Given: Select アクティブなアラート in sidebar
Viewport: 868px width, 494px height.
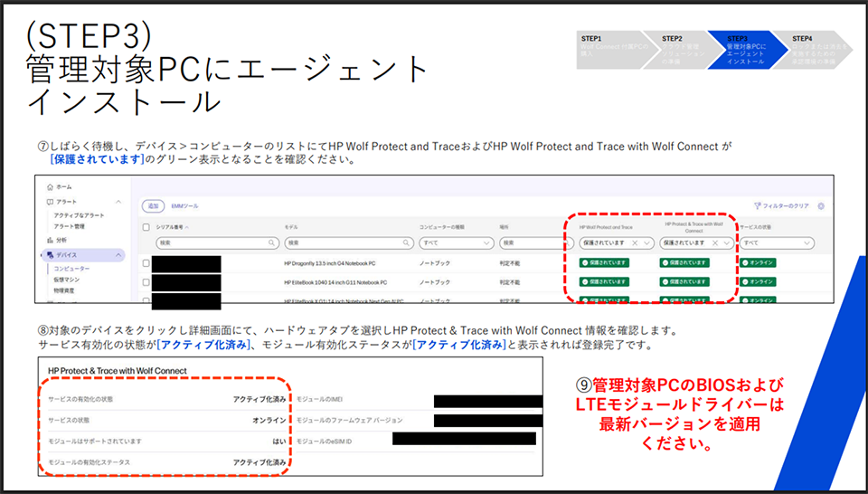Looking at the screenshot, I should coord(79,215).
